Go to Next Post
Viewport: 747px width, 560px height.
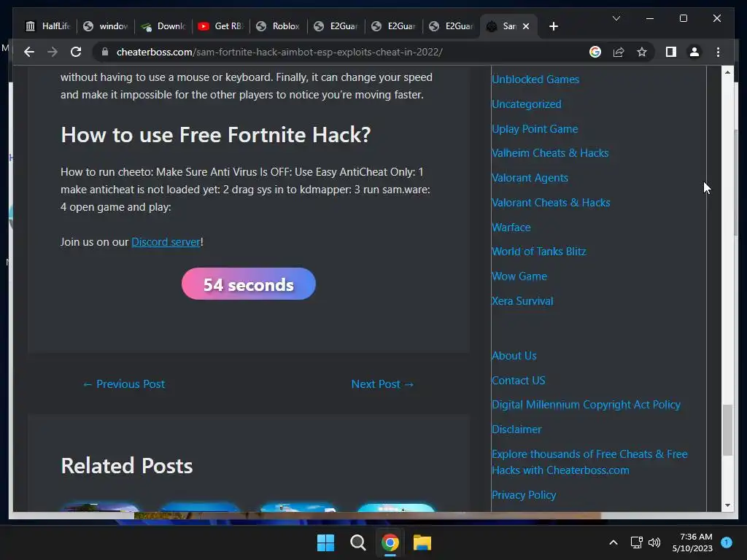click(382, 384)
